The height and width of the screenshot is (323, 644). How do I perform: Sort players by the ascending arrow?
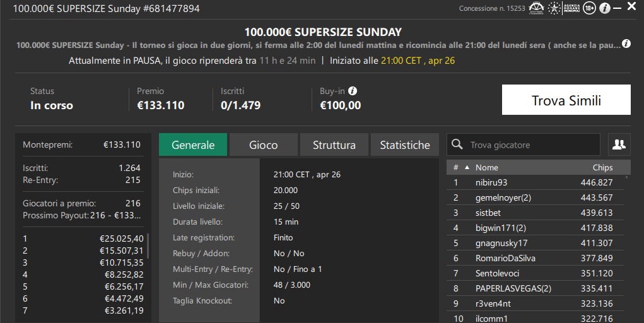[467, 167]
